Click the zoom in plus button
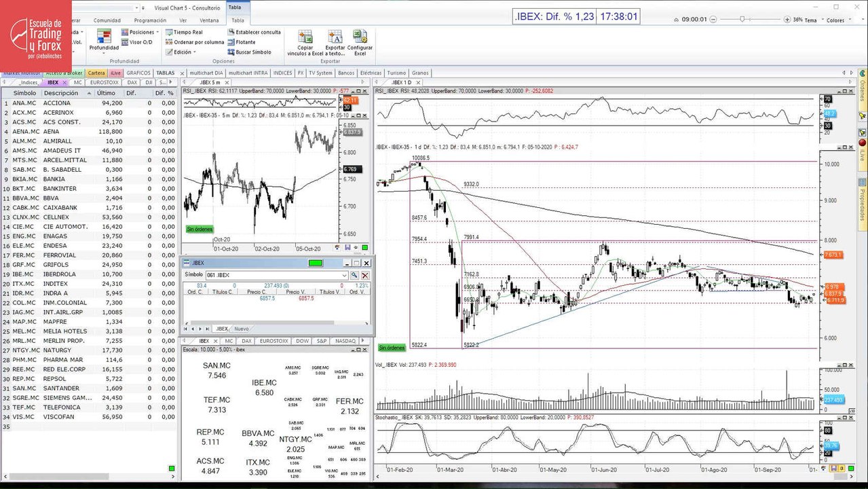The height and width of the screenshot is (489, 868). click(x=787, y=20)
